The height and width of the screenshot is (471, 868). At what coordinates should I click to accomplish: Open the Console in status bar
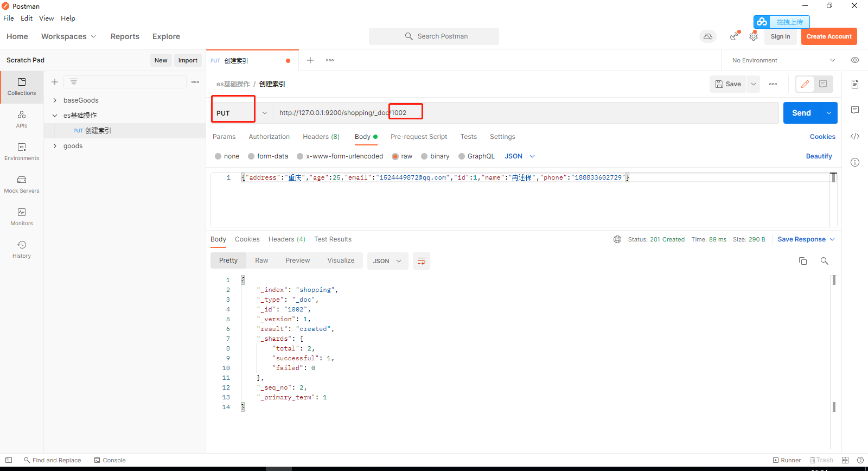click(110, 460)
